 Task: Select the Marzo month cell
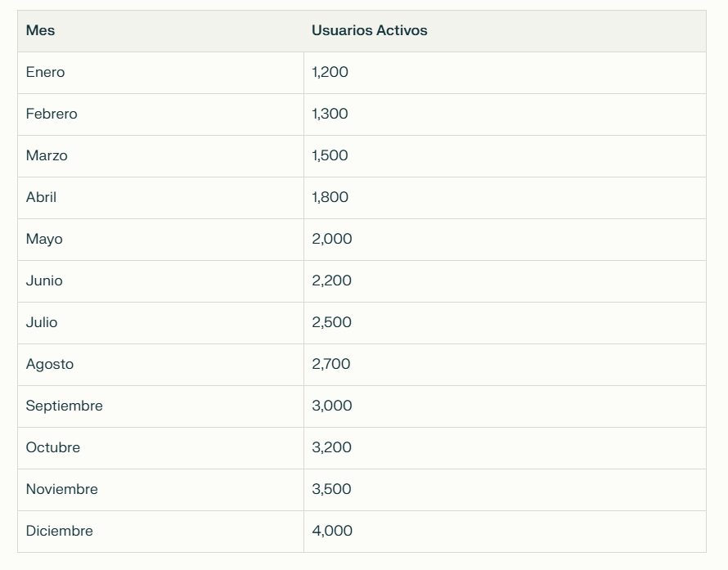(x=160, y=156)
